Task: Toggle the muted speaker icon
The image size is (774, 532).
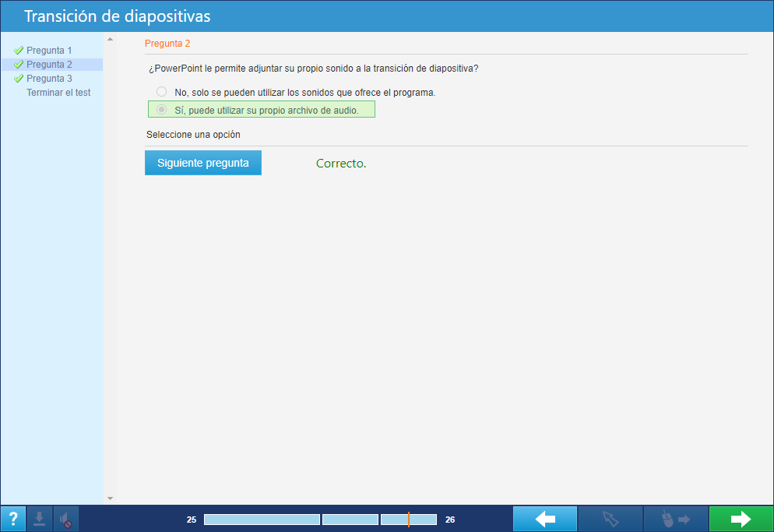Action: [65, 520]
